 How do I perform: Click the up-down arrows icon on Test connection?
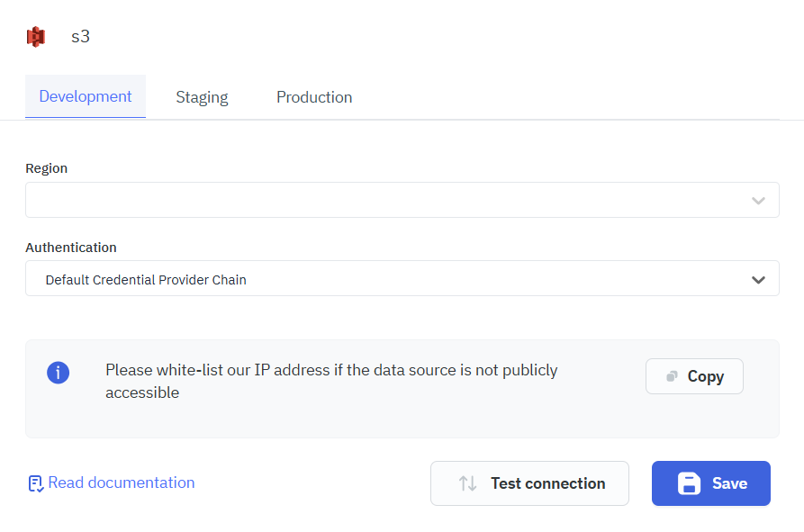pyautogui.click(x=467, y=483)
